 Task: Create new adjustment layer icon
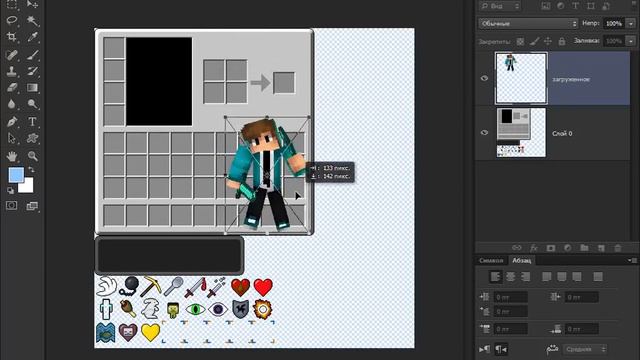[x=567, y=248]
